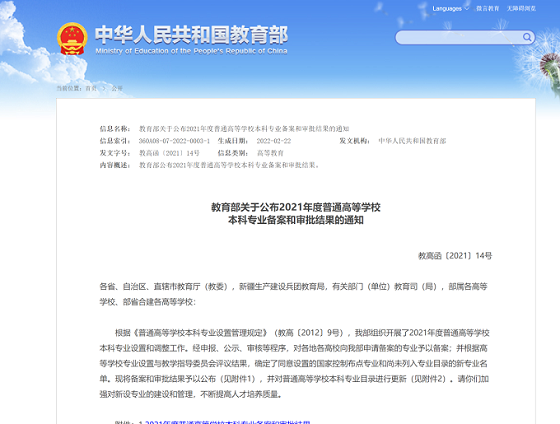
Task: Click the 信息索引 label
Action: pos(115,141)
